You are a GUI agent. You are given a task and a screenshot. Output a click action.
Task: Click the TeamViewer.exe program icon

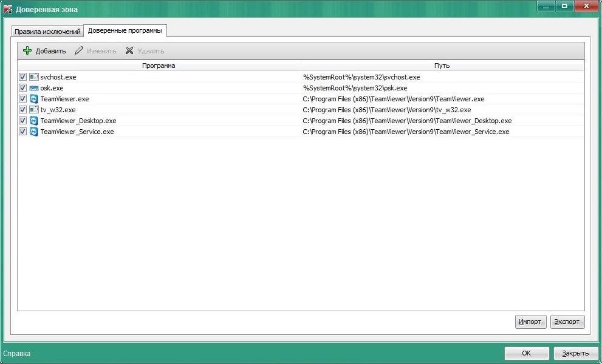pos(34,99)
